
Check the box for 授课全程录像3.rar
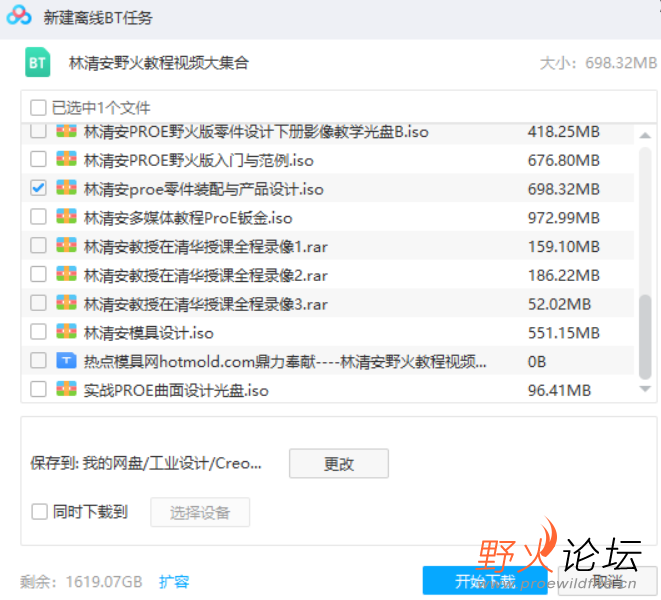[x=38, y=303]
